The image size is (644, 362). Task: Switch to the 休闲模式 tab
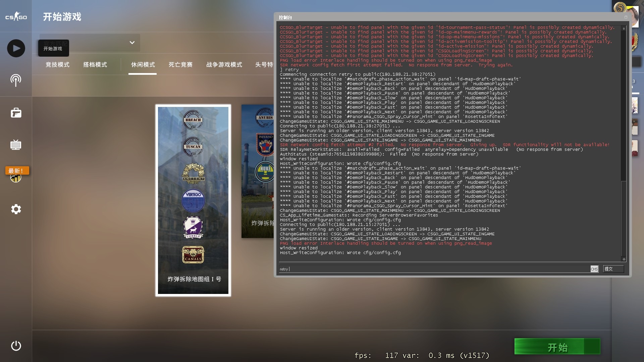(143, 64)
